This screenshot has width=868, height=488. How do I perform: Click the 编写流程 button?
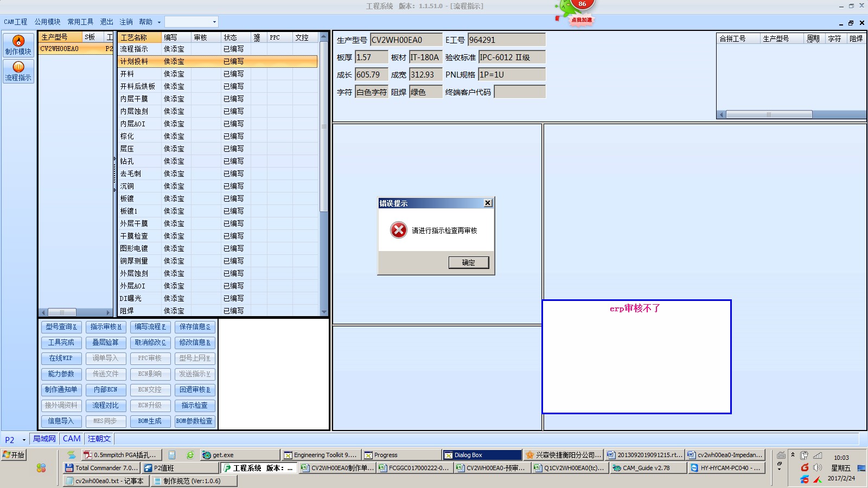pyautogui.click(x=150, y=327)
